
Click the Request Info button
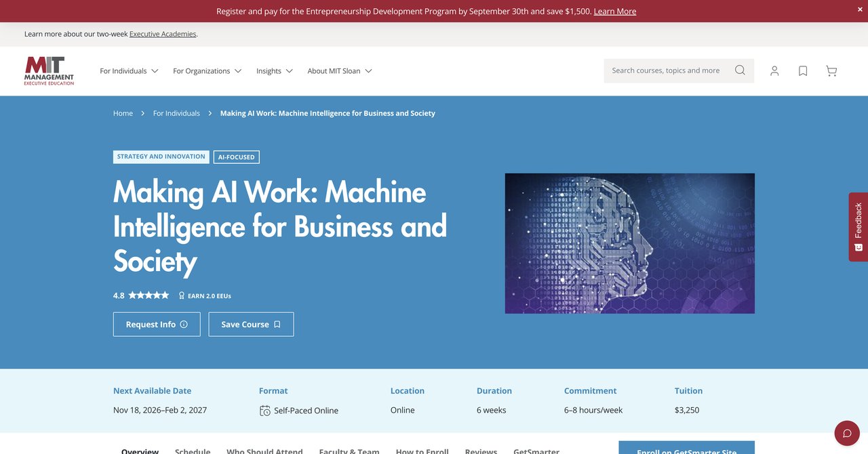coord(157,325)
